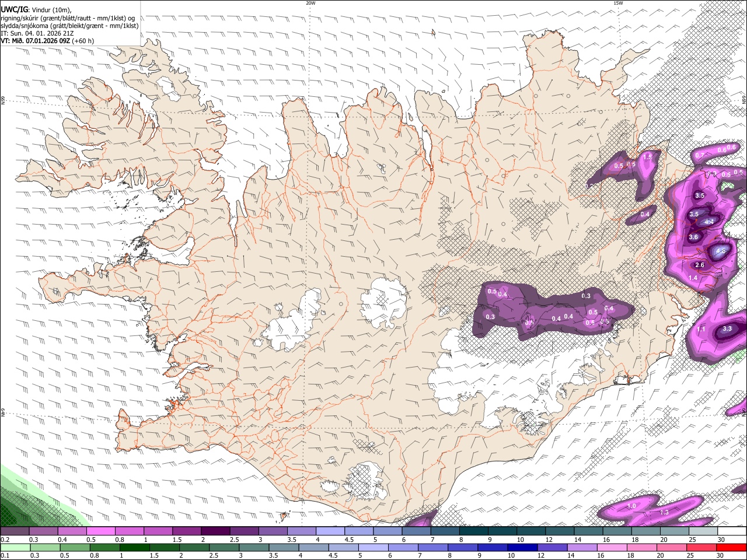Select the 18 pink swatch on rain scale

click(643, 547)
